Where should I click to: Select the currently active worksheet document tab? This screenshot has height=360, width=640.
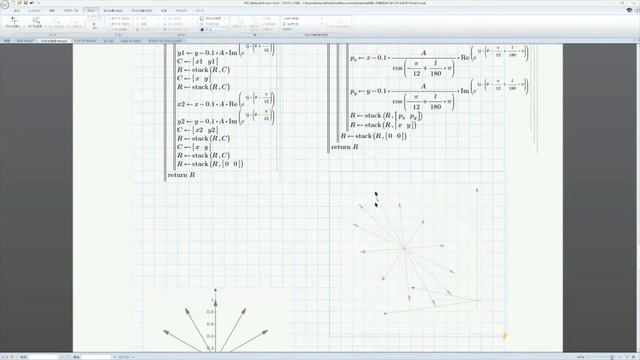(54, 41)
